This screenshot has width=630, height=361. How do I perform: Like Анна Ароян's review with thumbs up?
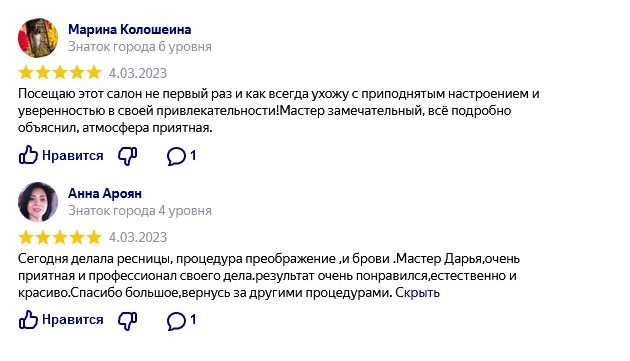coord(28,320)
